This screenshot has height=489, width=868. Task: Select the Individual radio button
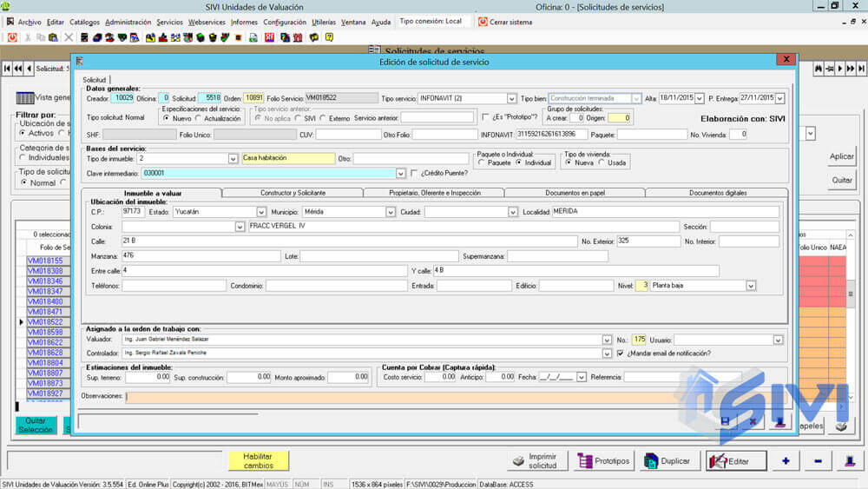click(519, 162)
